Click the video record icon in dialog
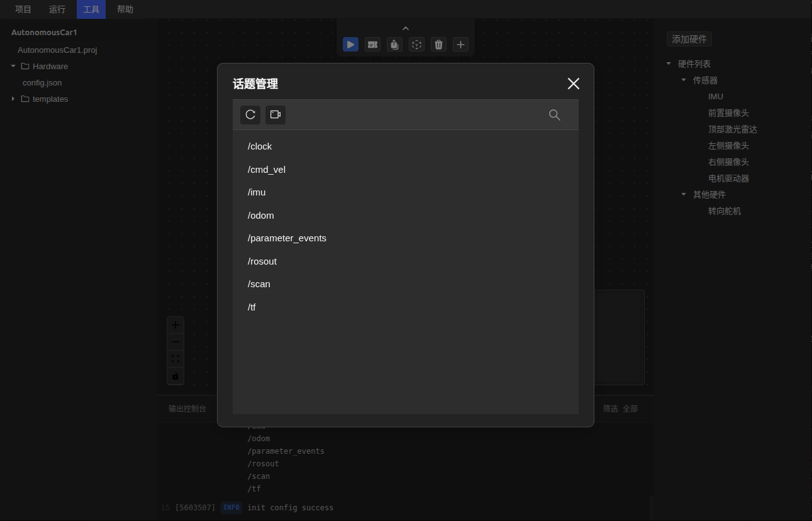Screen dimensions: 812x521 click(x=275, y=114)
